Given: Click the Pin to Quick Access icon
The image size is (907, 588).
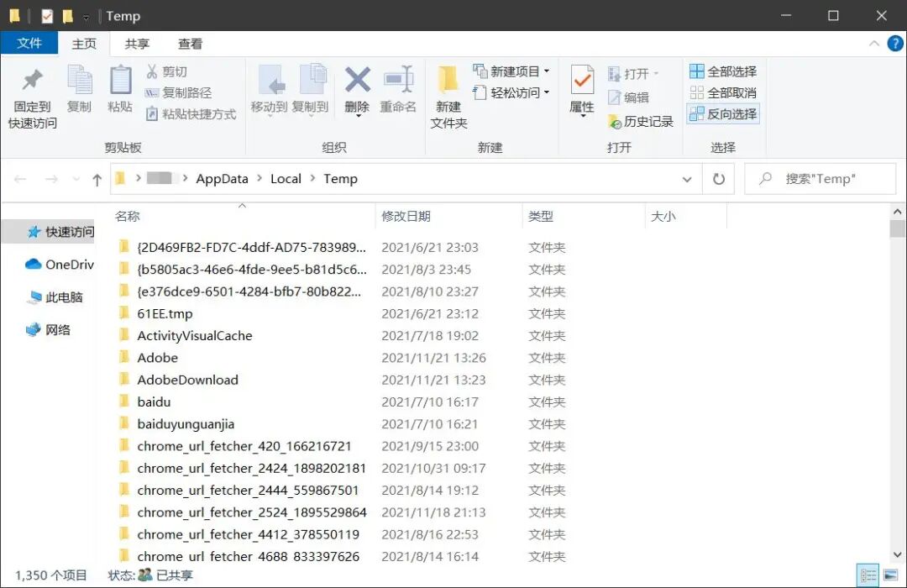Looking at the screenshot, I should click(32, 81).
